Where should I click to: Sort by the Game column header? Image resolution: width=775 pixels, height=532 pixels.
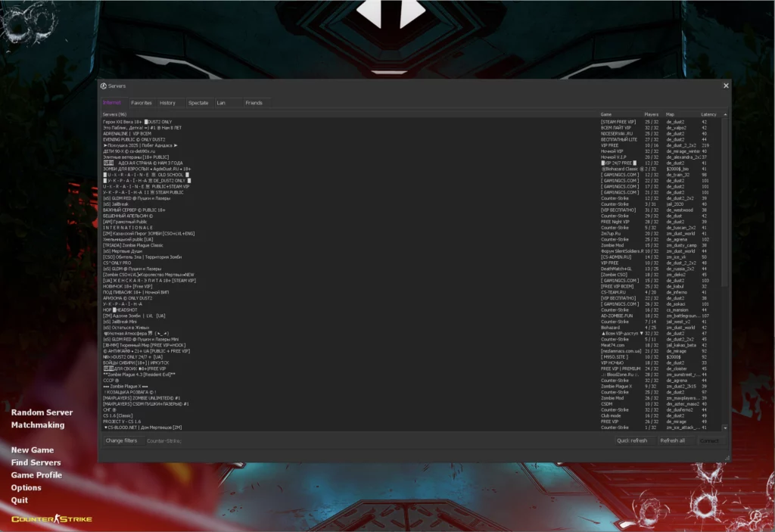[x=621, y=115]
